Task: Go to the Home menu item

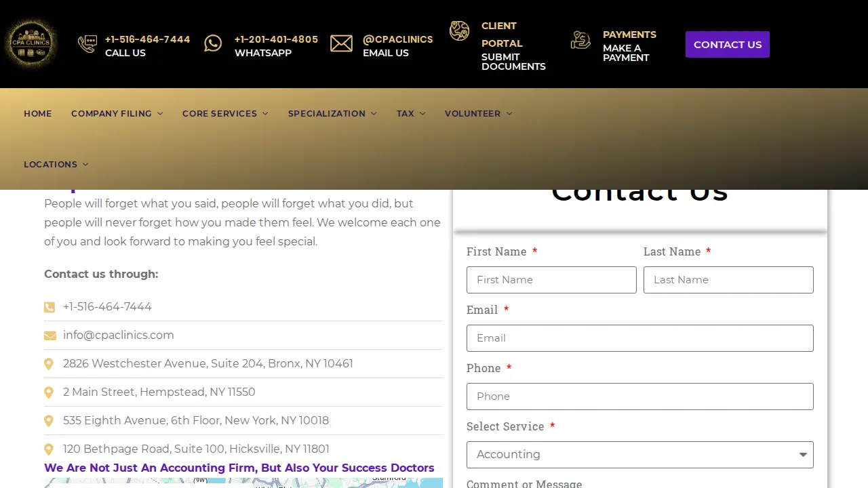Action: coord(38,113)
